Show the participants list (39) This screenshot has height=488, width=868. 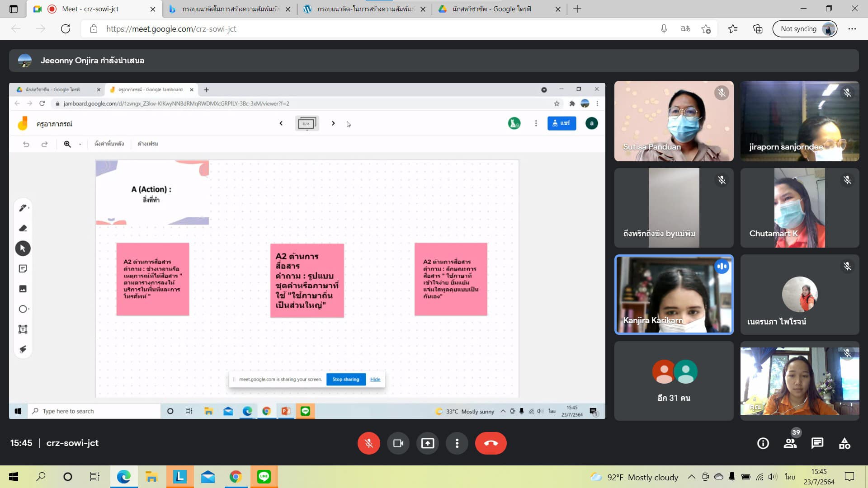pos(790,443)
